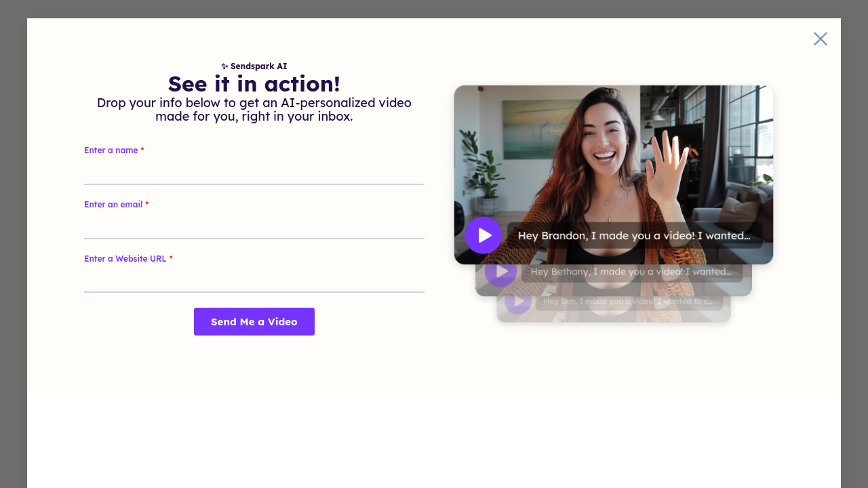Select the email input field
This screenshot has height=488, width=868.
(x=254, y=226)
